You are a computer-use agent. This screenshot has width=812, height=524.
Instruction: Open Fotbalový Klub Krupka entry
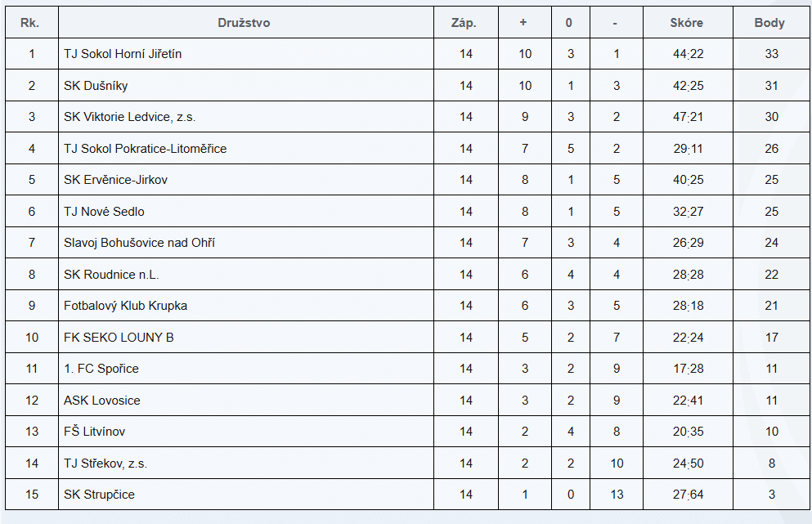click(x=125, y=306)
